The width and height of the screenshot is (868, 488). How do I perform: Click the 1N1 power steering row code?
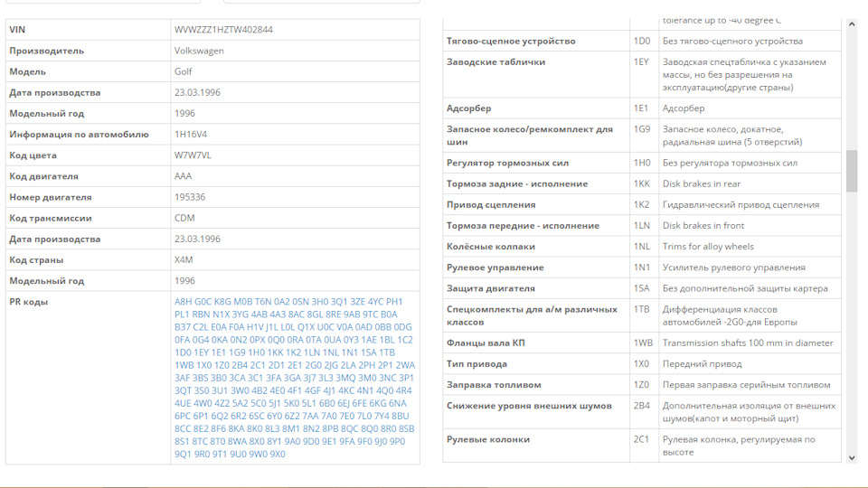point(641,267)
